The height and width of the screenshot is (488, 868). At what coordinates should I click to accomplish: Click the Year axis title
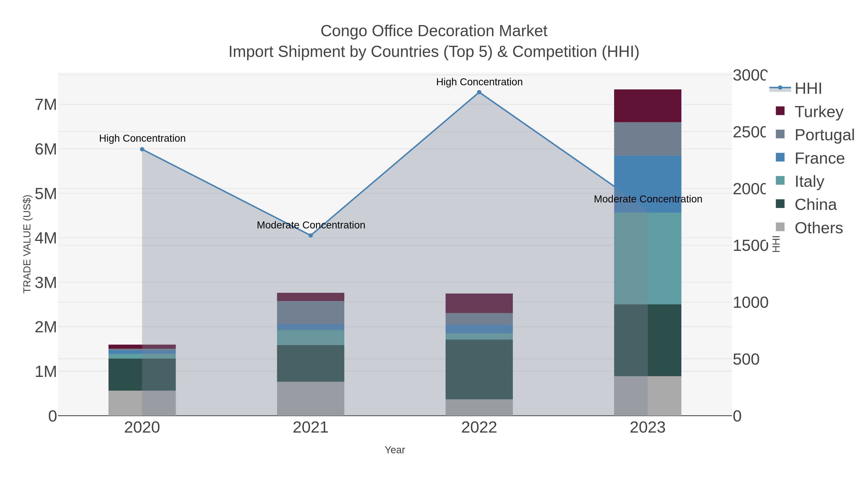[x=395, y=450]
